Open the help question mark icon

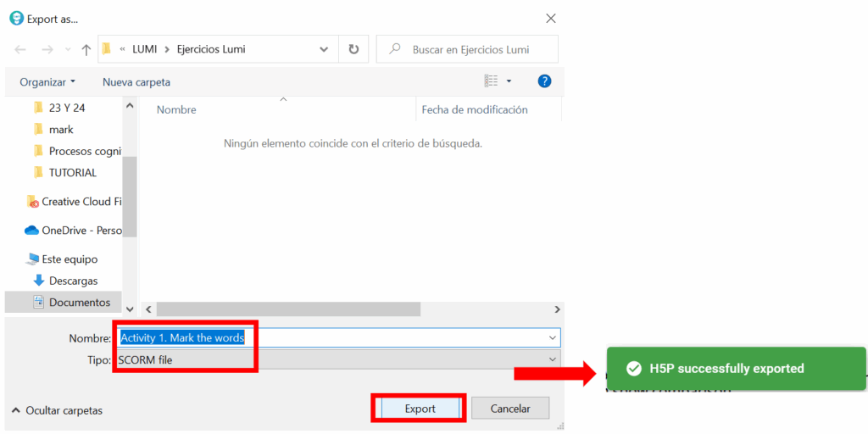click(545, 81)
